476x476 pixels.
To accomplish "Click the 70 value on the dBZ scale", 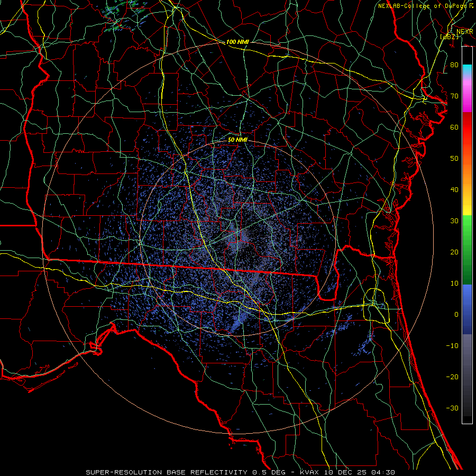I will click(x=454, y=96).
